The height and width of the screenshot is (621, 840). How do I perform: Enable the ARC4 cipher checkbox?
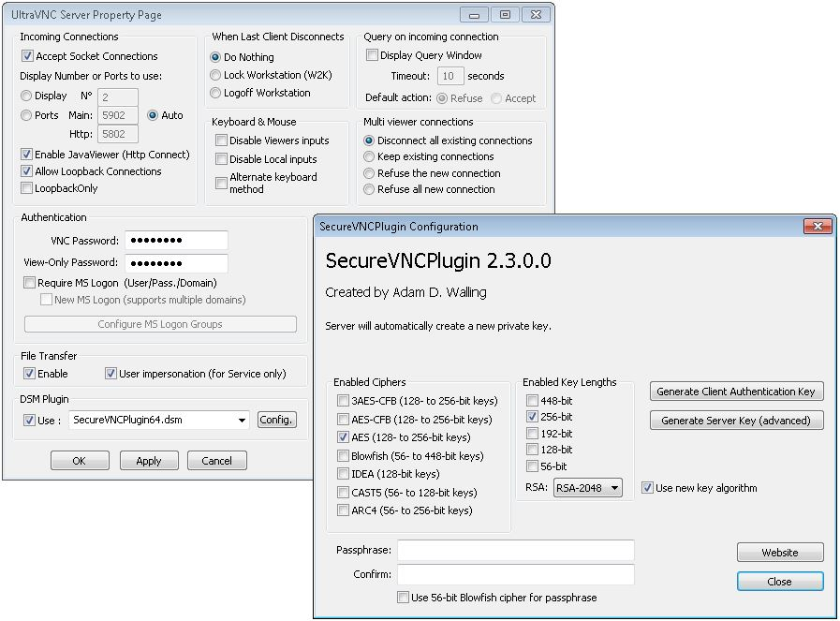click(343, 510)
